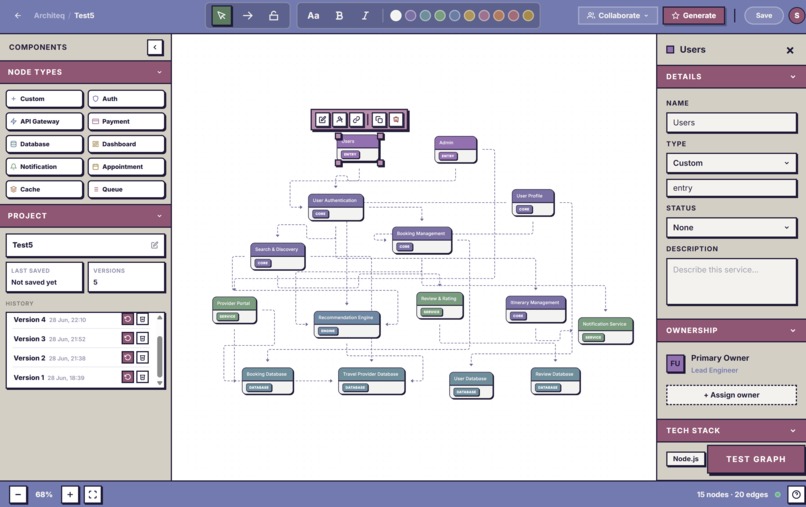806x507 pixels.
Task: Add an API Gateway node
Action: pos(44,121)
